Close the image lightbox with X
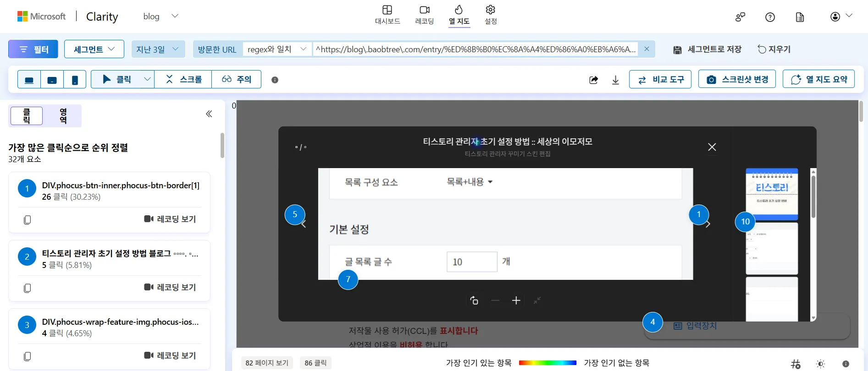The image size is (868, 371). point(712,147)
